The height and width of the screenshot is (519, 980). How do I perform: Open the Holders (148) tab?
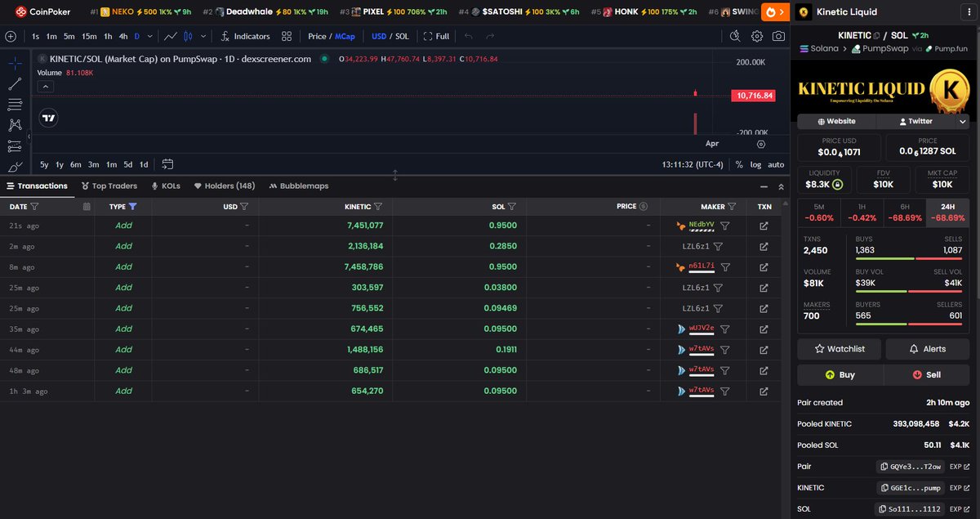click(x=225, y=186)
